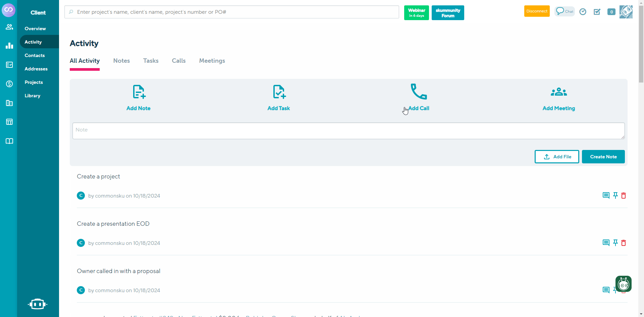
Task: Click the dollar sign sales icon
Action: [x=9, y=84]
